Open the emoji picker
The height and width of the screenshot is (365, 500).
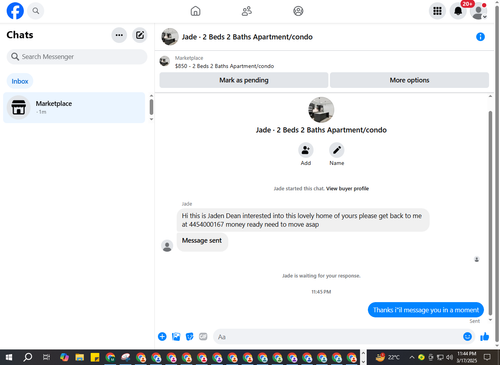(x=467, y=337)
